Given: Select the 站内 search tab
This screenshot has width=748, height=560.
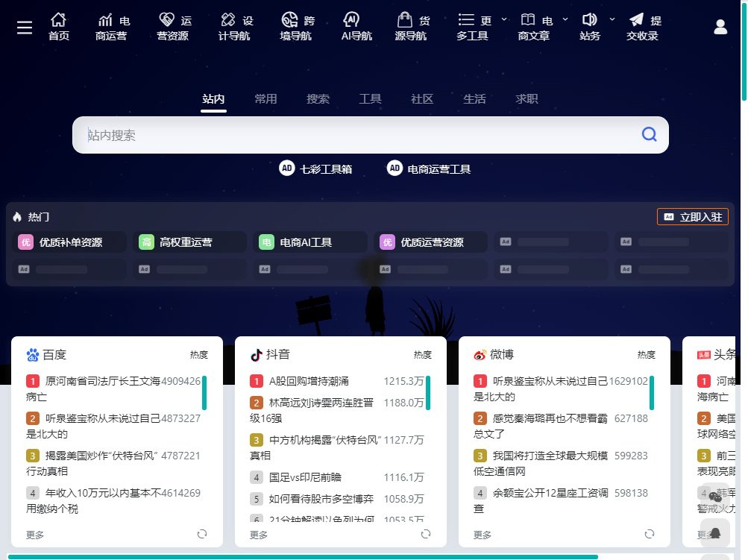Looking at the screenshot, I should 213,98.
